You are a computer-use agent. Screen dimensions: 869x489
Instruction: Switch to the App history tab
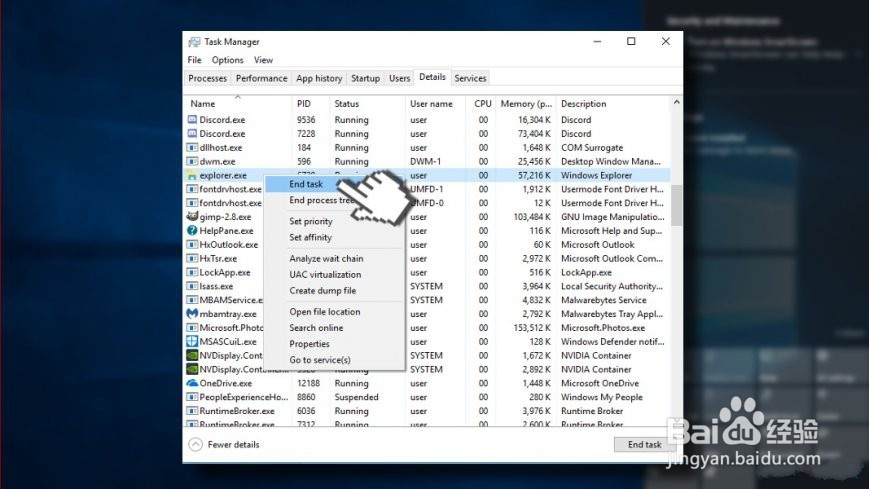pos(319,78)
